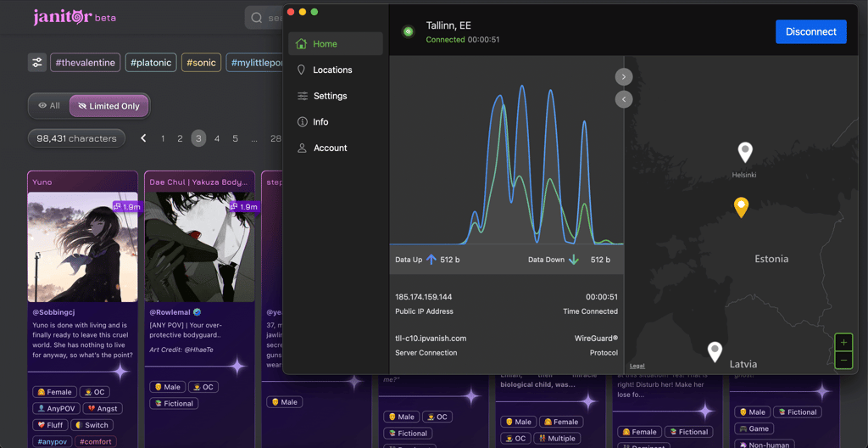Image resolution: width=868 pixels, height=448 pixels.
Task: Select the #platonic tag
Action: [x=151, y=63]
